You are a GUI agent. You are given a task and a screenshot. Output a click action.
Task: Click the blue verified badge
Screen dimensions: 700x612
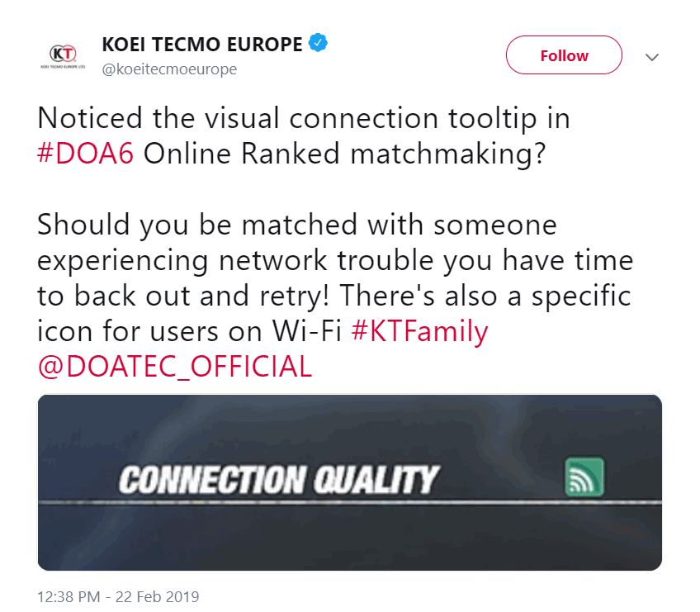[x=318, y=44]
